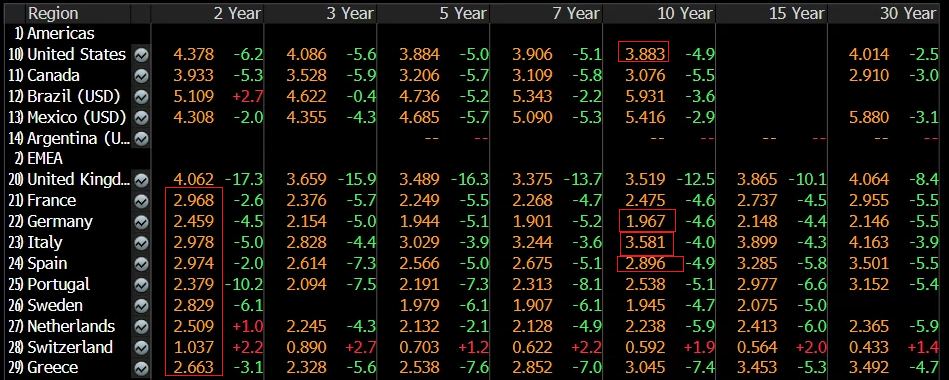
Task: Open the Brazil (USD) chart icon
Action: click(x=141, y=97)
